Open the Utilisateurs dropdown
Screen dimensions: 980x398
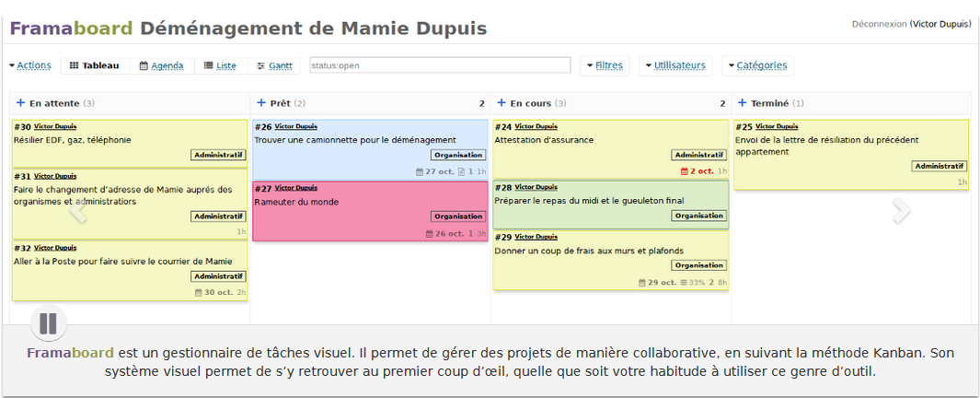[x=674, y=65]
